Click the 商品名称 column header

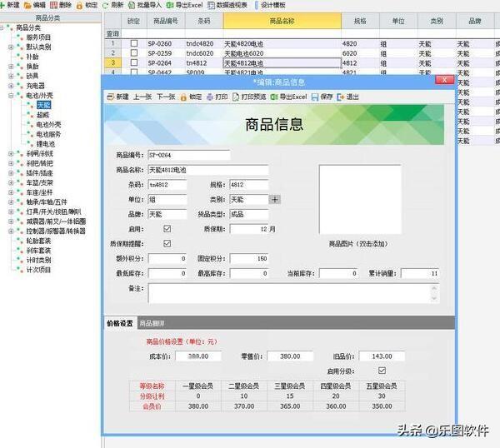tap(282, 21)
